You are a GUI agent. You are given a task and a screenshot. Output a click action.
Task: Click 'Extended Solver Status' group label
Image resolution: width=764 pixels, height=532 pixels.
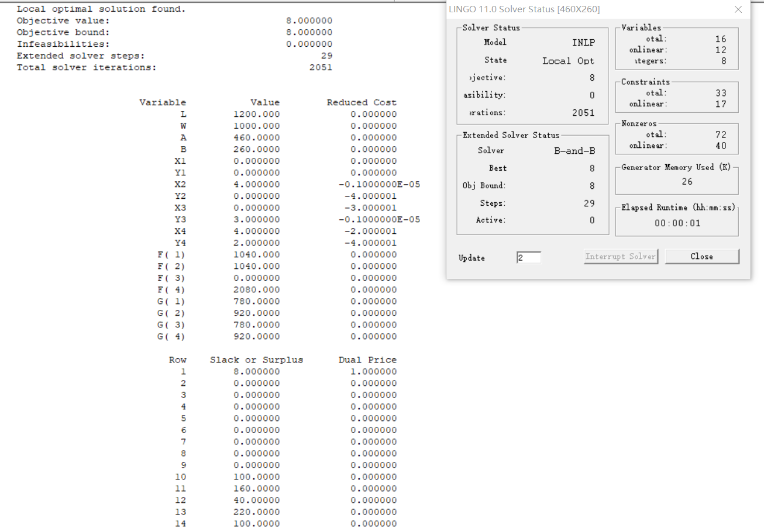(x=511, y=135)
